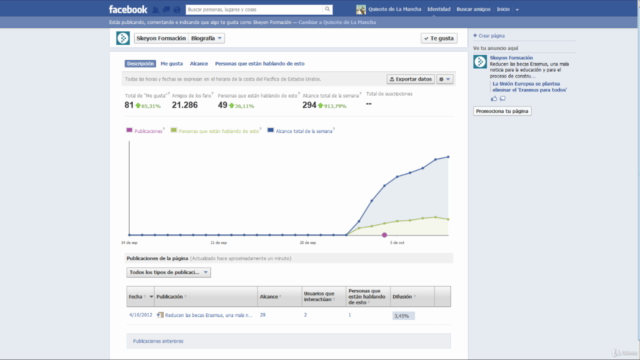This screenshot has width=640, height=360.
Task: Click the 49 people talking value
Action: pos(222,105)
